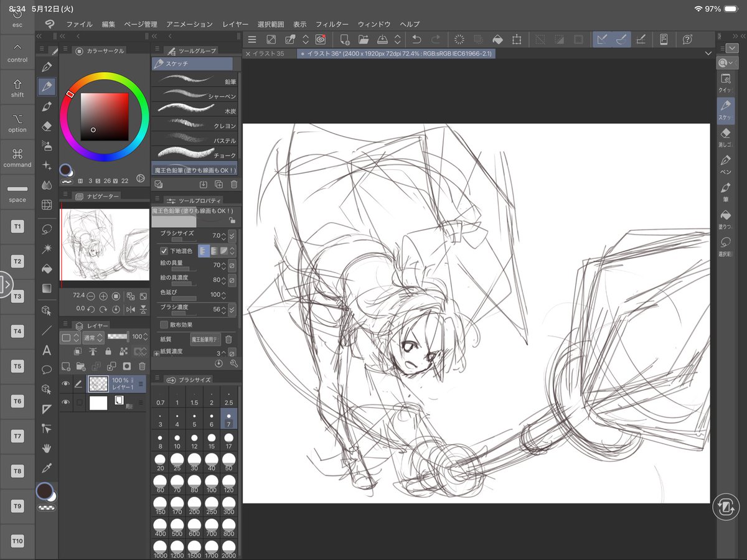Select the Fill bucket tool in tool palette
The width and height of the screenshot is (747, 560).
click(x=47, y=269)
